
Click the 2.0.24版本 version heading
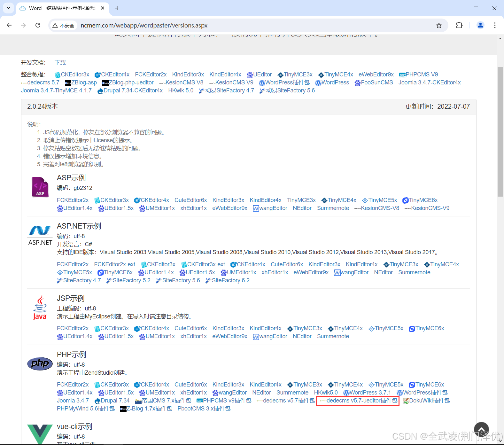pos(43,106)
